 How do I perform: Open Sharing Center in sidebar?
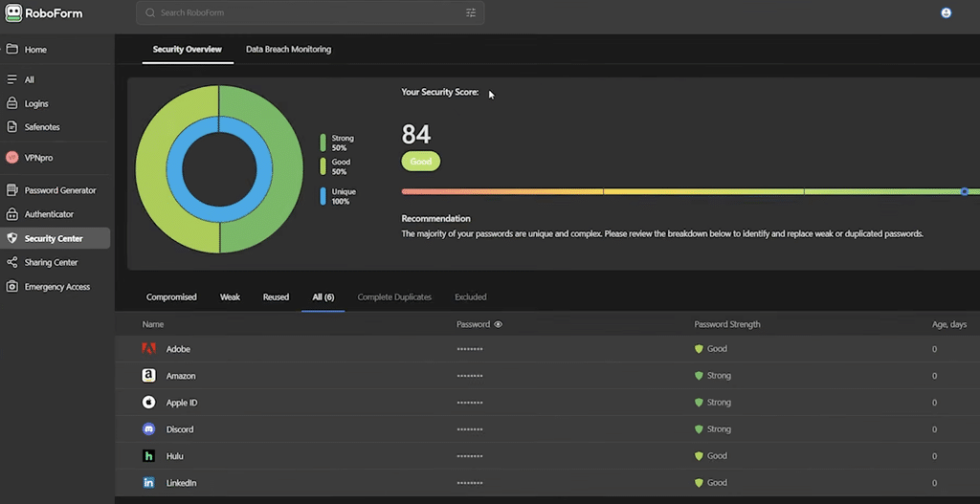pos(56,262)
